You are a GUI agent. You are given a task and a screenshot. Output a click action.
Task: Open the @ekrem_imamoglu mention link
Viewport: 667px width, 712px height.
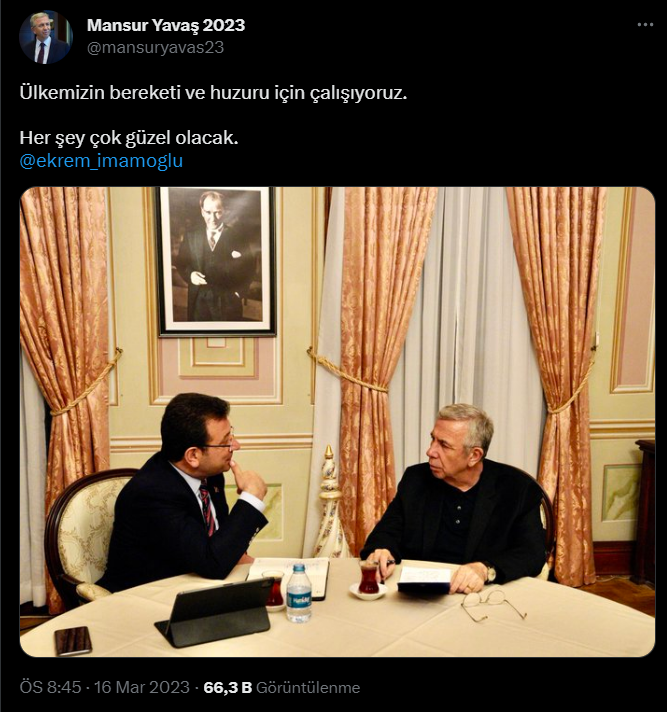click(101, 161)
